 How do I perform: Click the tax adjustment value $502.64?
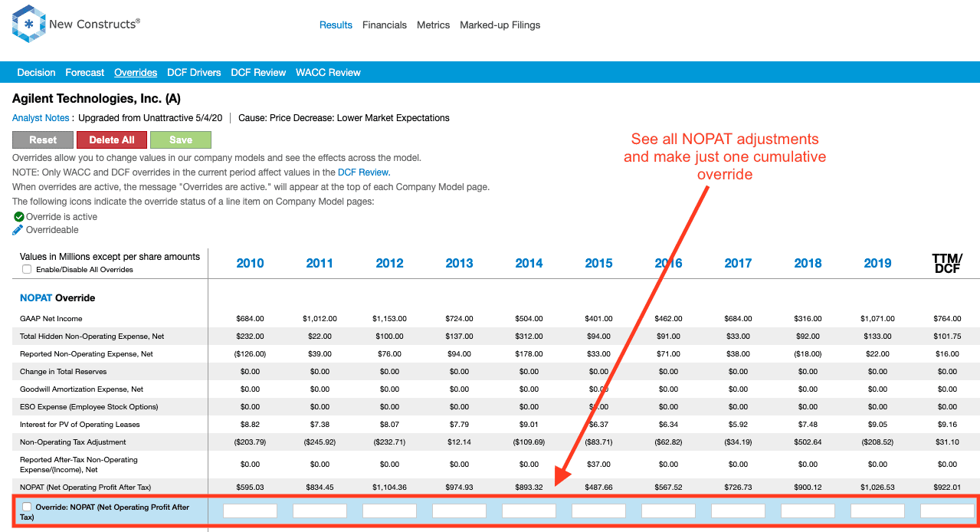click(x=808, y=442)
